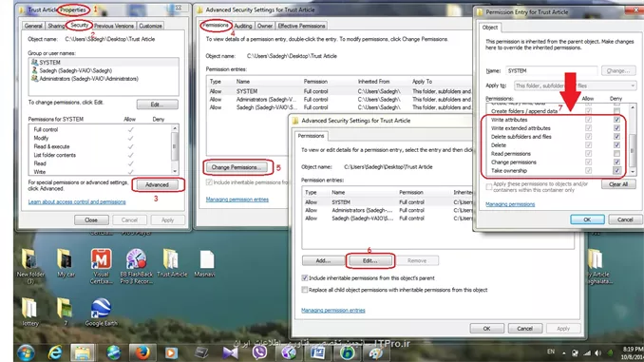Image resolution: width=644 pixels, height=362 pixels.
Task: Open Microsoft Word from the taskbar
Action: point(318,352)
